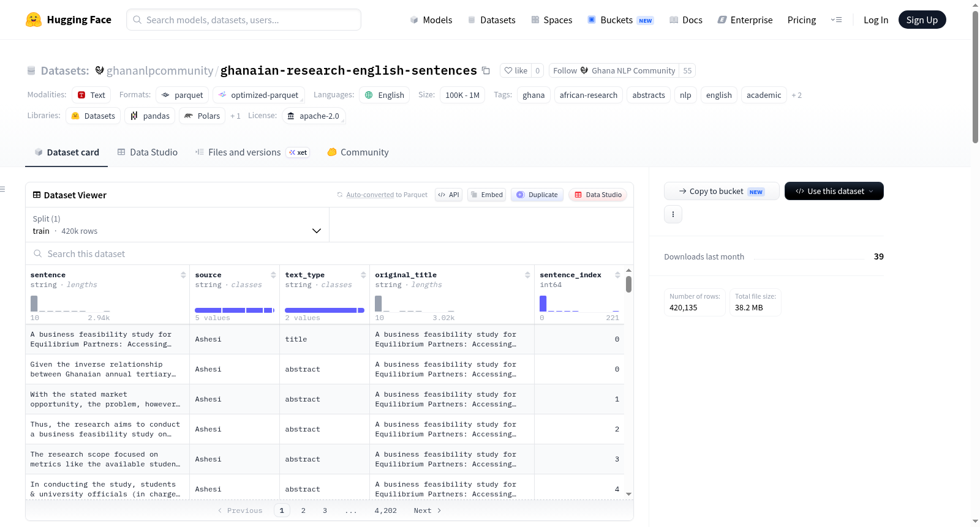Click the API button
Screen dimensions: 980x527
[x=448, y=195]
